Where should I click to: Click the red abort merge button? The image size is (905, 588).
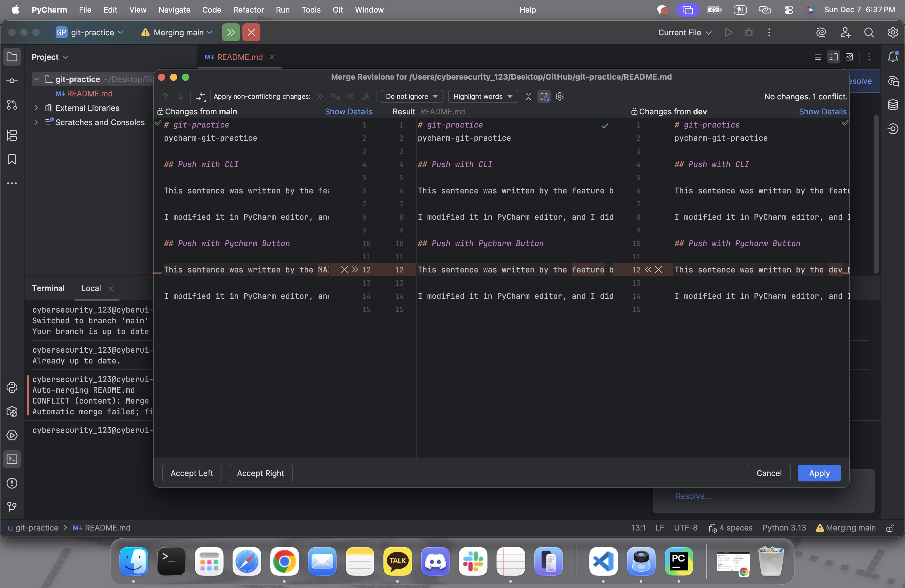251,32
